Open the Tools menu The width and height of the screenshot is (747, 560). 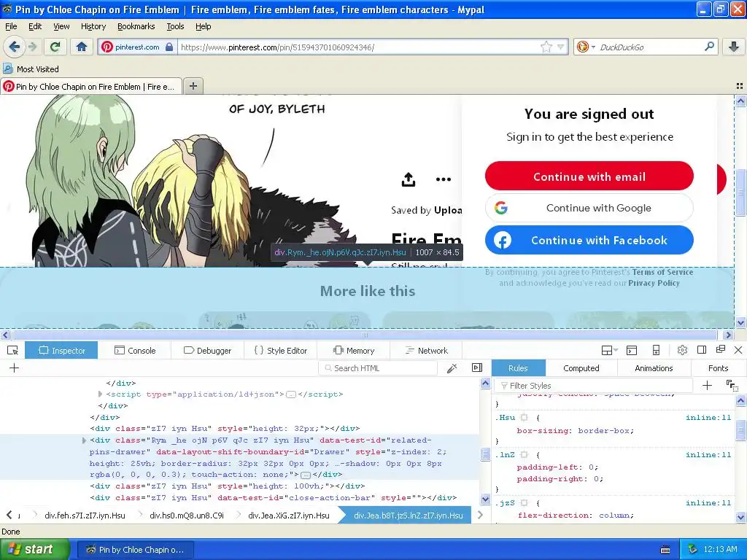click(x=175, y=26)
